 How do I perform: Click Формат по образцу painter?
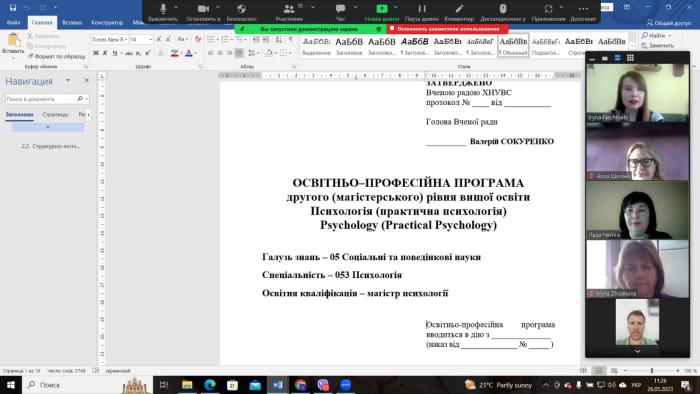click(x=56, y=56)
